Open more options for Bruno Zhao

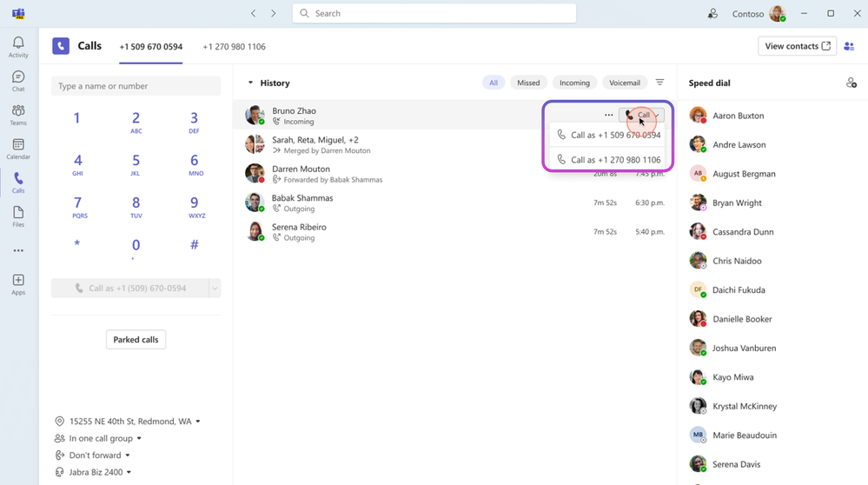pyautogui.click(x=608, y=115)
